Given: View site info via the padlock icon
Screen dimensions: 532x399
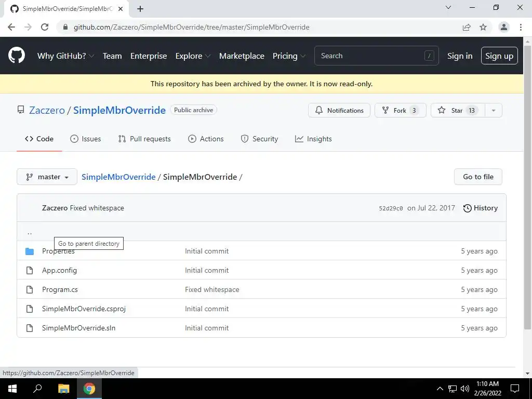Looking at the screenshot, I should 65,27.
